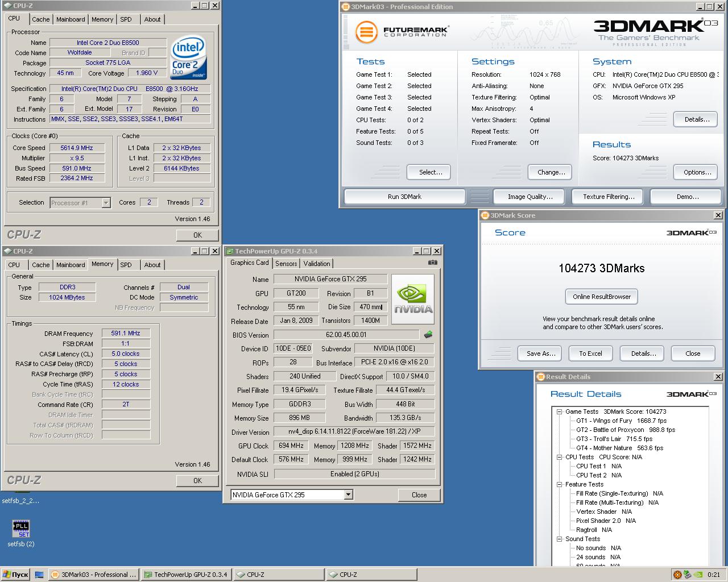Collapse the Sound Tests tree node

tap(559, 539)
